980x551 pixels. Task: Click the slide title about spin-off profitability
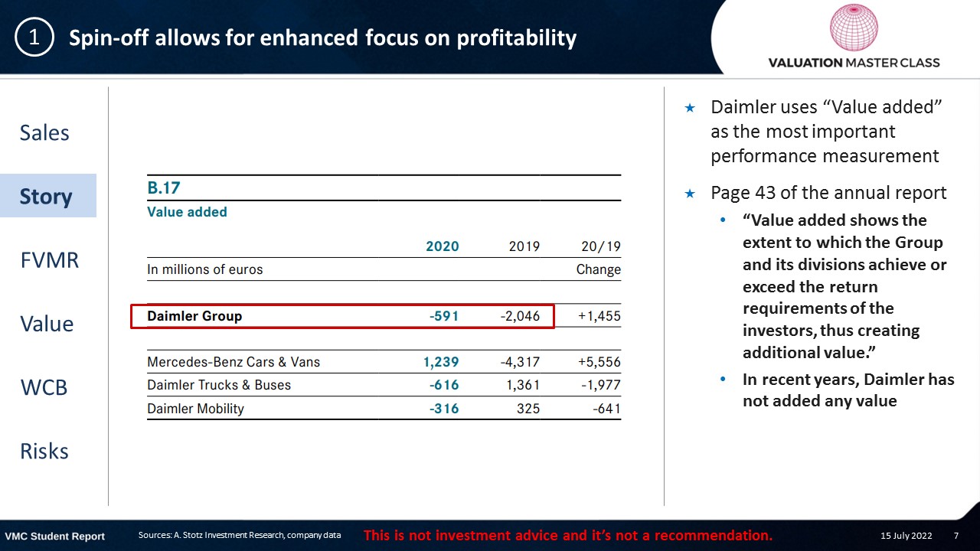tap(322, 37)
